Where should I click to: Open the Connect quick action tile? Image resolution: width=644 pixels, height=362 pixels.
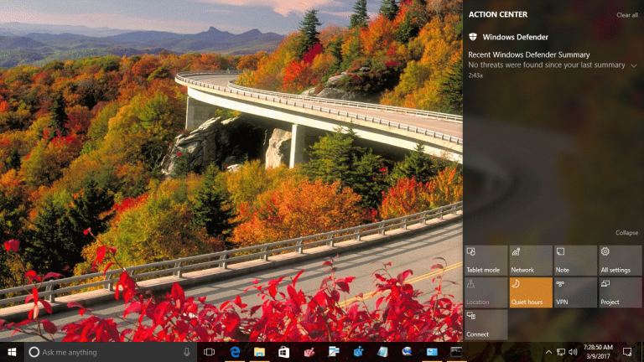(486, 324)
